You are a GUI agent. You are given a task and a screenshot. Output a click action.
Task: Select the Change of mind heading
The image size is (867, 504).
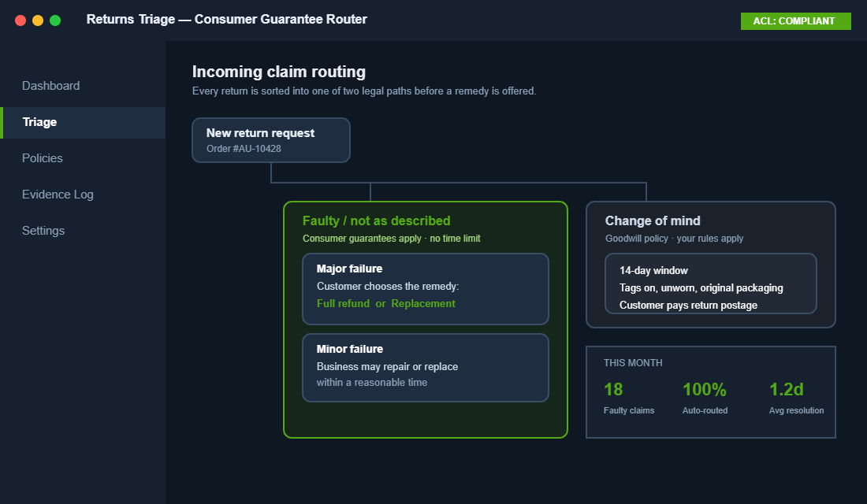(x=653, y=220)
